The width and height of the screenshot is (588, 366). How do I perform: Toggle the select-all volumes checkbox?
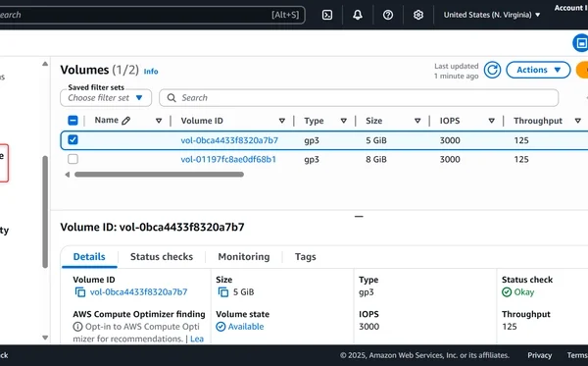73,121
